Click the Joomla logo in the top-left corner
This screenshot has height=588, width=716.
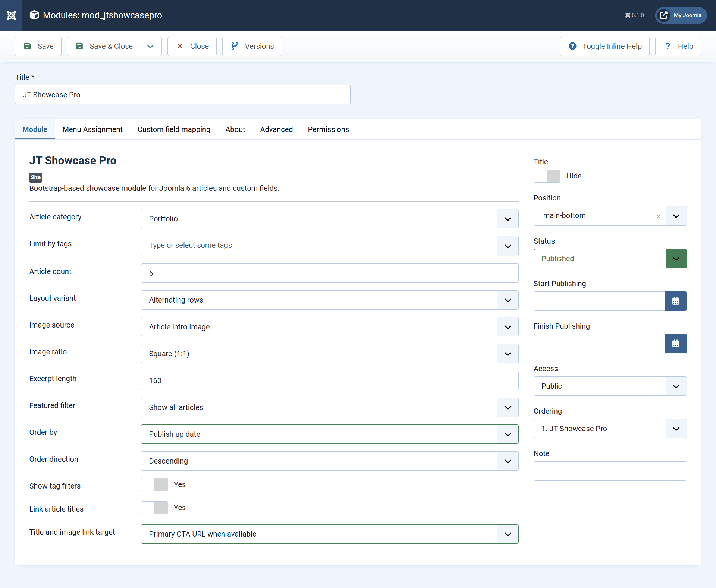point(11,15)
